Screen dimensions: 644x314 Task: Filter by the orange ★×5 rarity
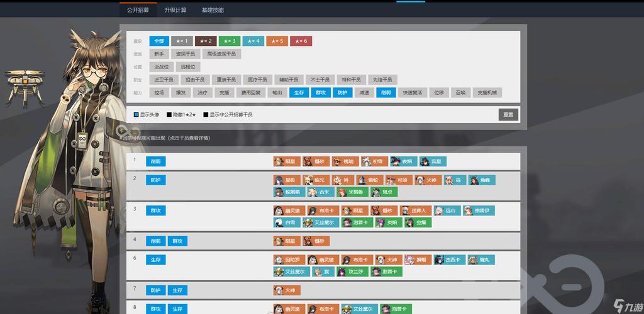[x=277, y=41]
